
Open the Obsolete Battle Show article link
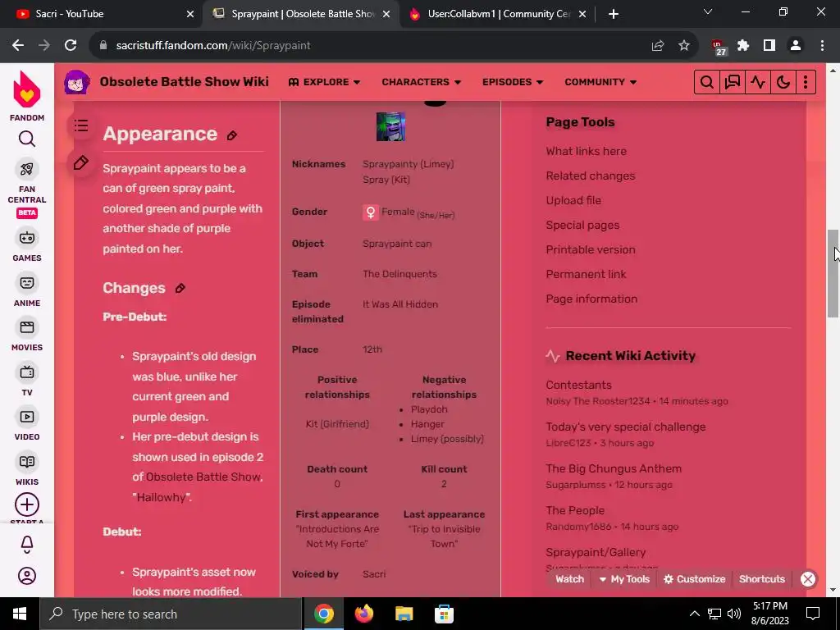point(203,477)
